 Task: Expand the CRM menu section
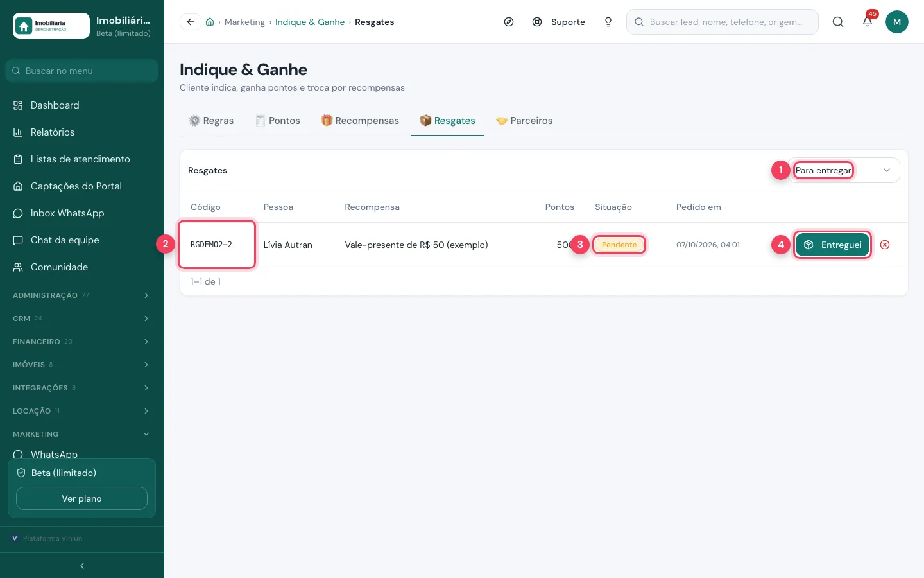click(82, 319)
